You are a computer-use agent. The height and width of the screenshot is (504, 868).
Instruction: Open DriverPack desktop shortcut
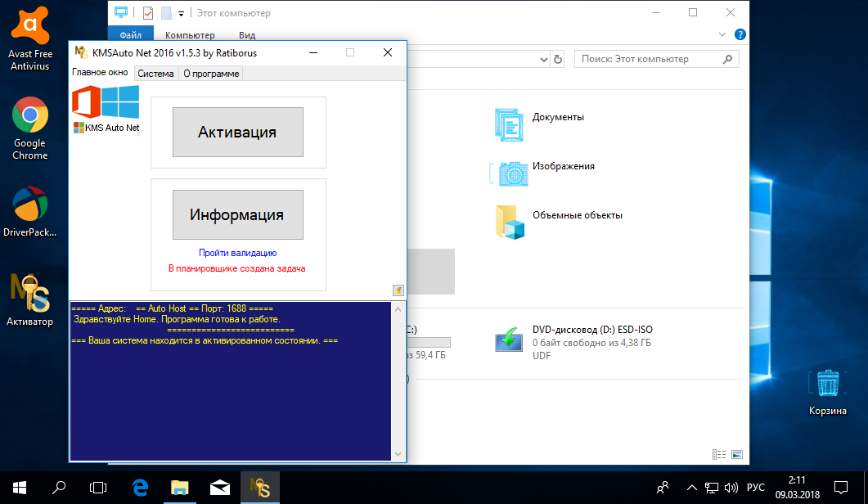(30, 212)
